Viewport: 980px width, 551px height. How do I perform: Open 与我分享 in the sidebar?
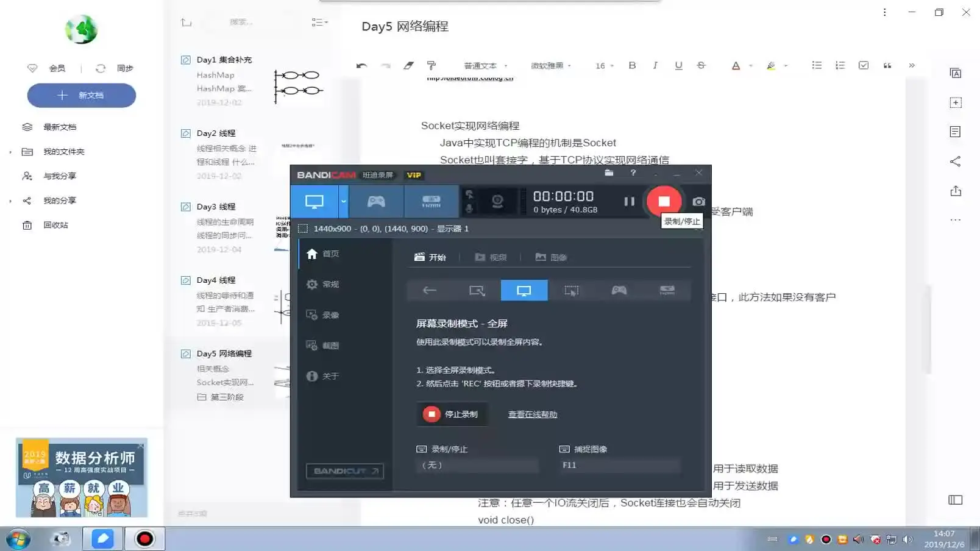coord(60,176)
